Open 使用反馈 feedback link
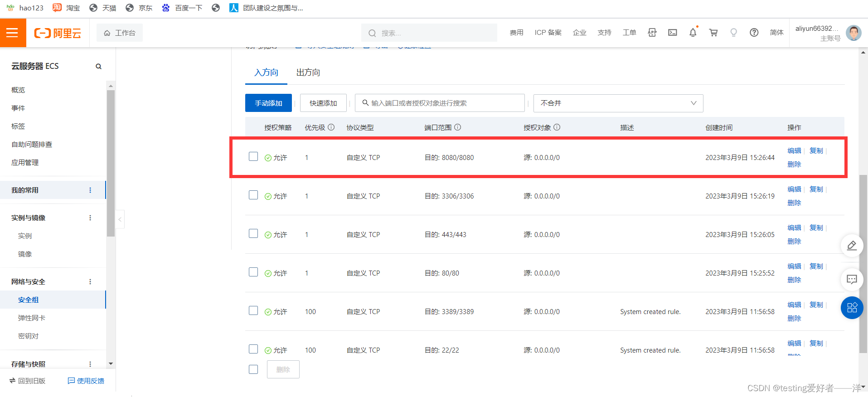The width and height of the screenshot is (868, 397). pyautogui.click(x=86, y=381)
